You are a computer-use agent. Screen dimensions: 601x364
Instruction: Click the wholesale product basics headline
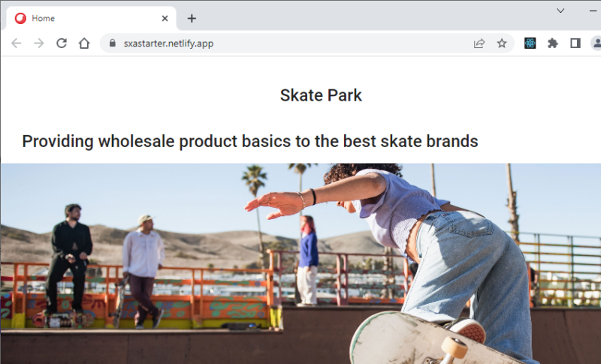[250, 141]
